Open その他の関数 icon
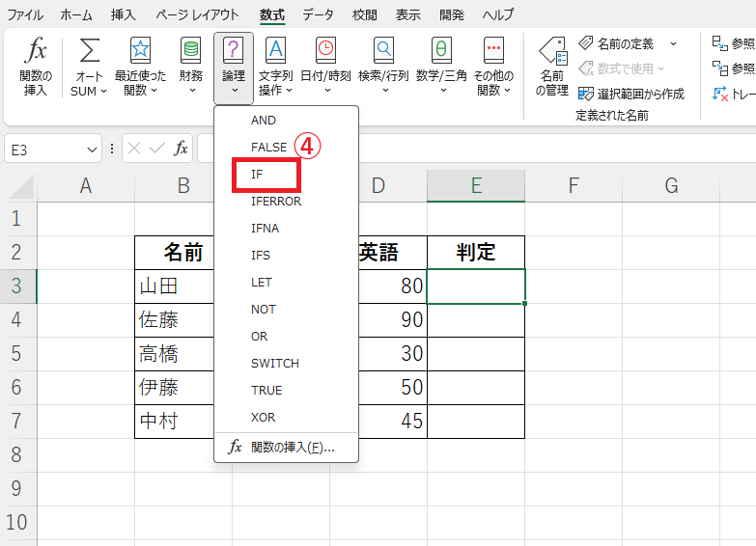Image resolution: width=756 pixels, height=546 pixels. click(493, 50)
